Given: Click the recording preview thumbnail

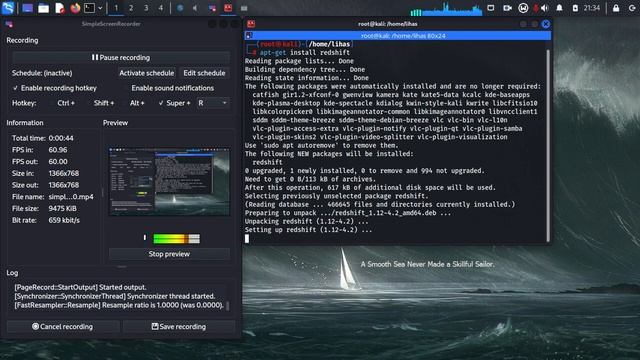Looking at the screenshot, I should [x=169, y=182].
